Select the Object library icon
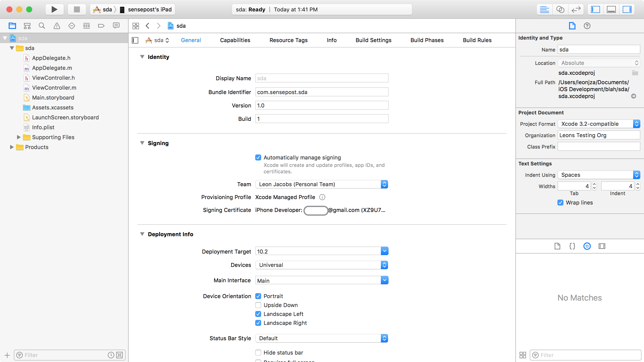Image resolution: width=644 pixels, height=362 pixels. click(587, 246)
